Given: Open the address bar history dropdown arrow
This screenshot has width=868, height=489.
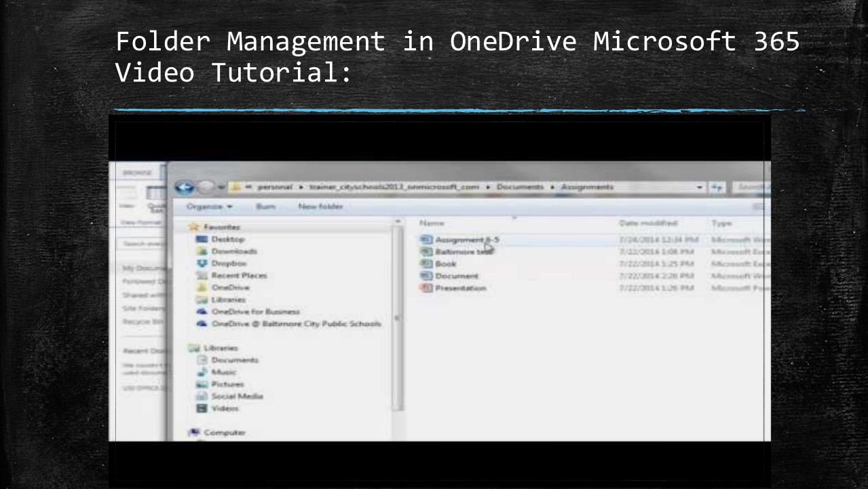Looking at the screenshot, I should [x=700, y=187].
